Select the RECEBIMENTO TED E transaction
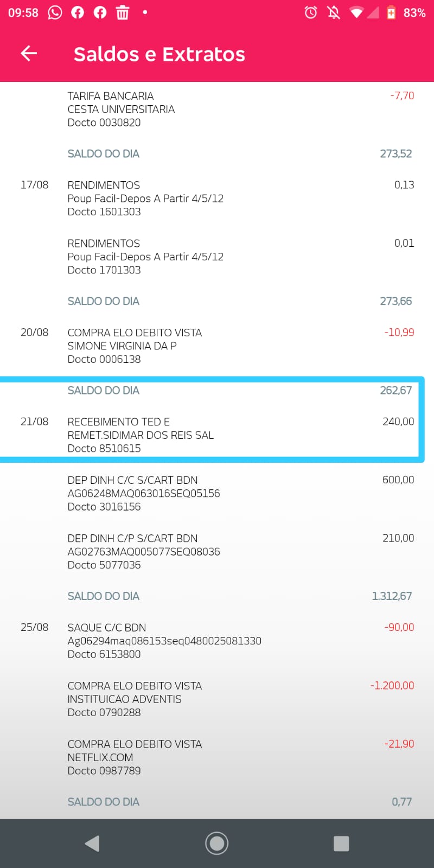The height and width of the screenshot is (868, 434). point(217,435)
